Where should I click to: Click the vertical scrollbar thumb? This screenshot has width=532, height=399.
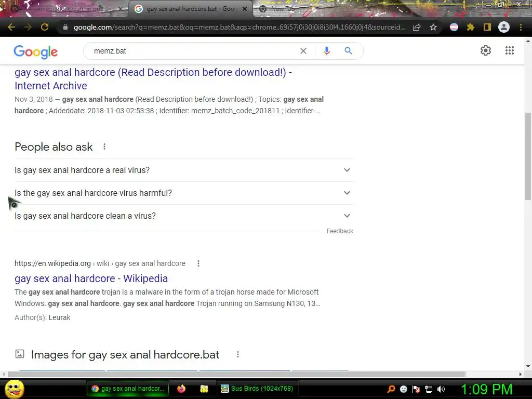click(528, 156)
